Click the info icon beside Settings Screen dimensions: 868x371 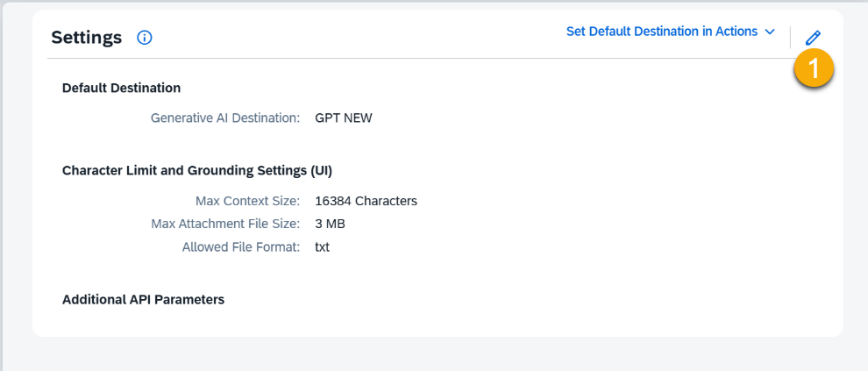(145, 38)
